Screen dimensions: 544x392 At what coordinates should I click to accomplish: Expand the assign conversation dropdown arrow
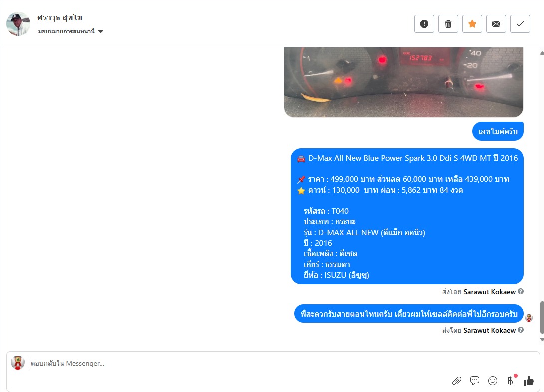[x=101, y=31]
